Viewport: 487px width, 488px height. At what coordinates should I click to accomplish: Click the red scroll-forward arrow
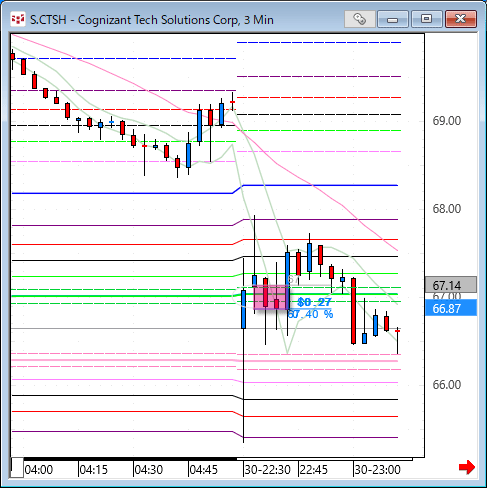pyautogui.click(x=467, y=467)
